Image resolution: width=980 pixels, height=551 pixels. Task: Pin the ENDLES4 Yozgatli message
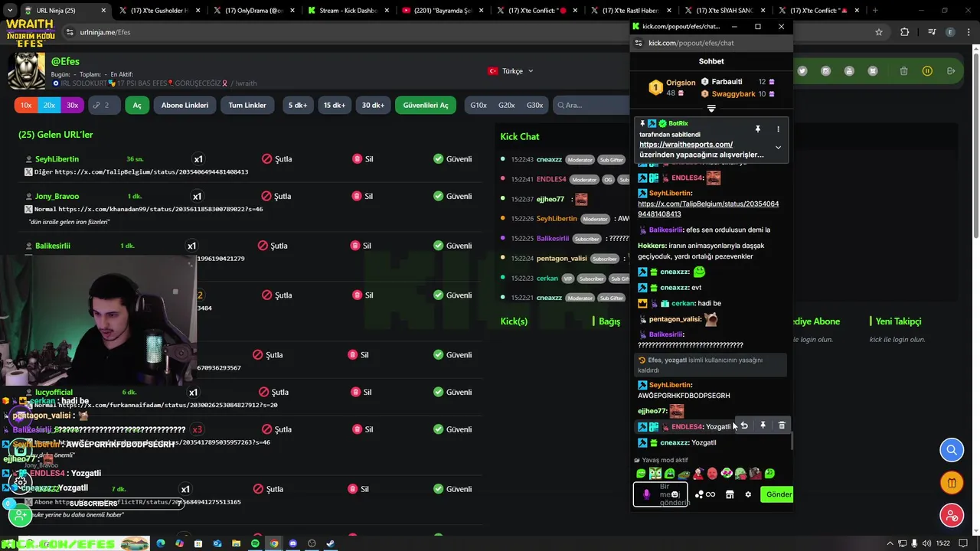click(x=763, y=425)
